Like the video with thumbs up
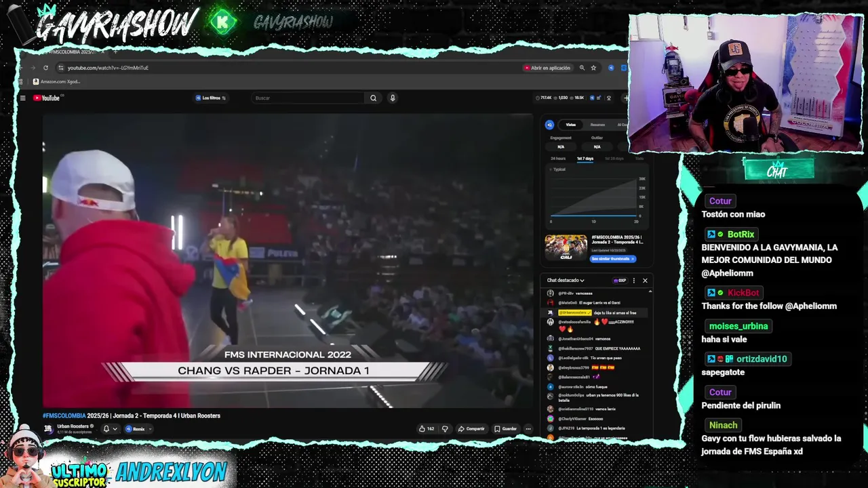Screen dimensions: 868x488 click(x=426, y=428)
